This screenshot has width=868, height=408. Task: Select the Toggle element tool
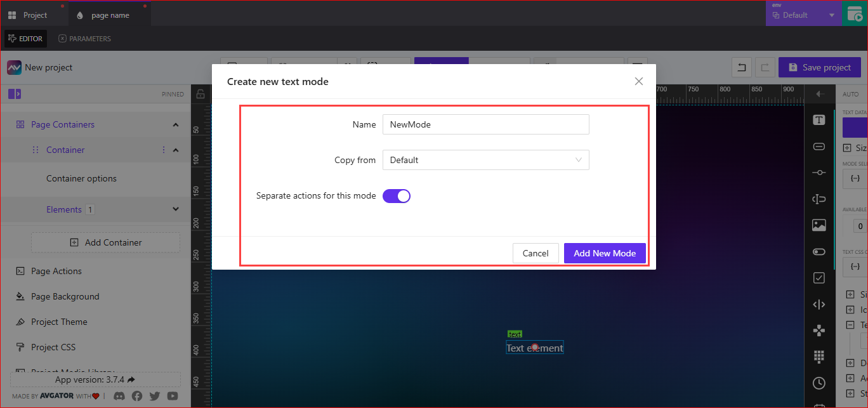(x=819, y=251)
